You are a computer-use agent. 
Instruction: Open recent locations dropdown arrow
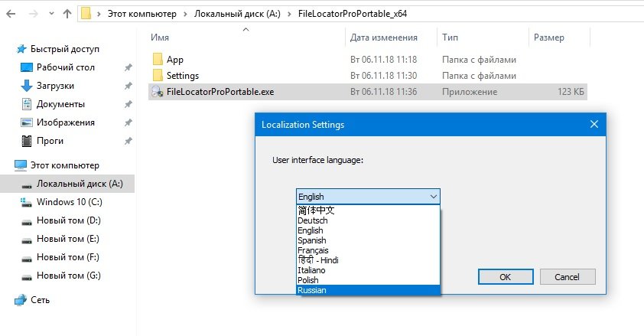pyautogui.click(x=51, y=14)
